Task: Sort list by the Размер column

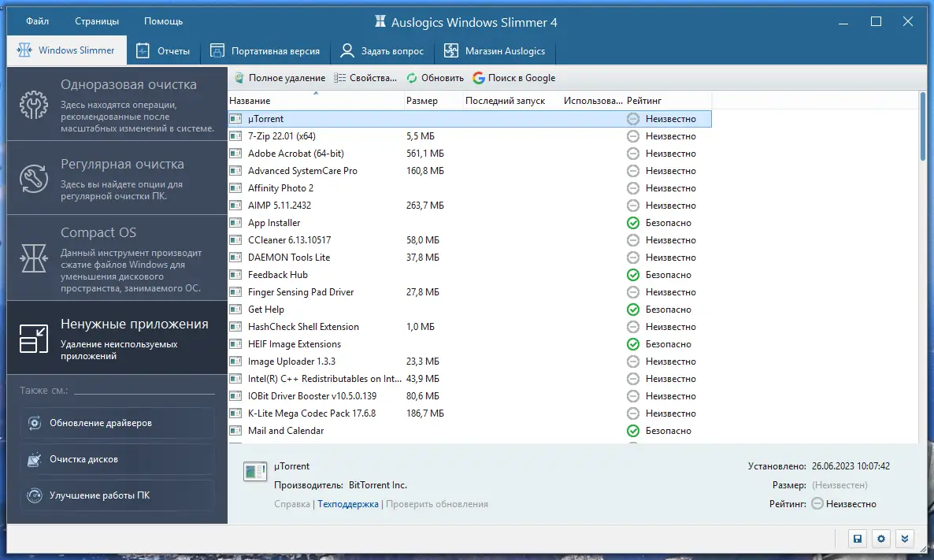Action: [x=422, y=101]
